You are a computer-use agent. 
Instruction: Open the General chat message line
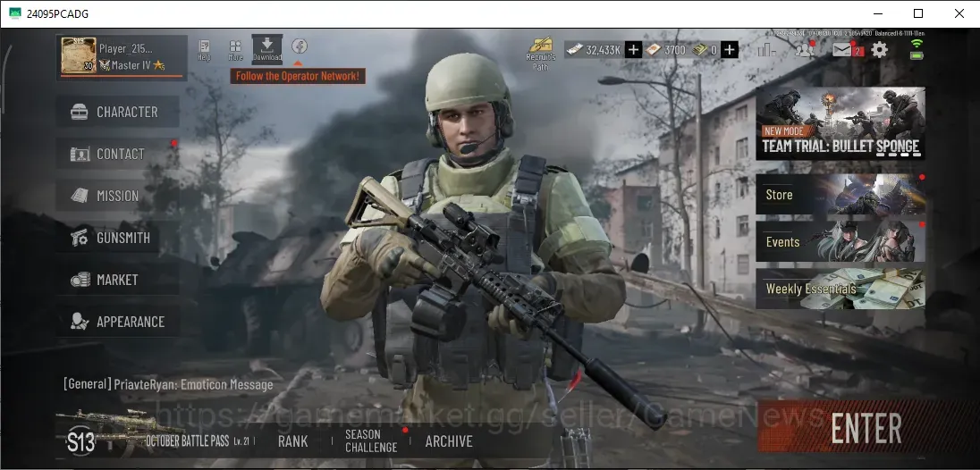[168, 384]
